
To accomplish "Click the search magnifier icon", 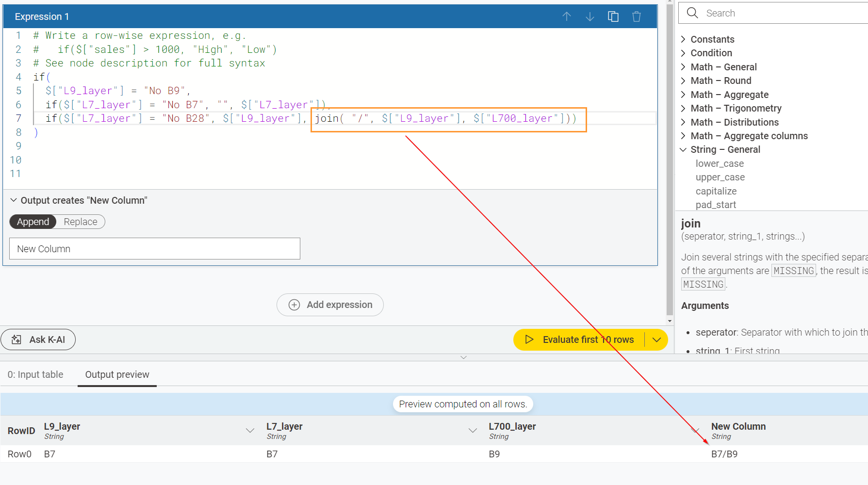I will (x=692, y=13).
